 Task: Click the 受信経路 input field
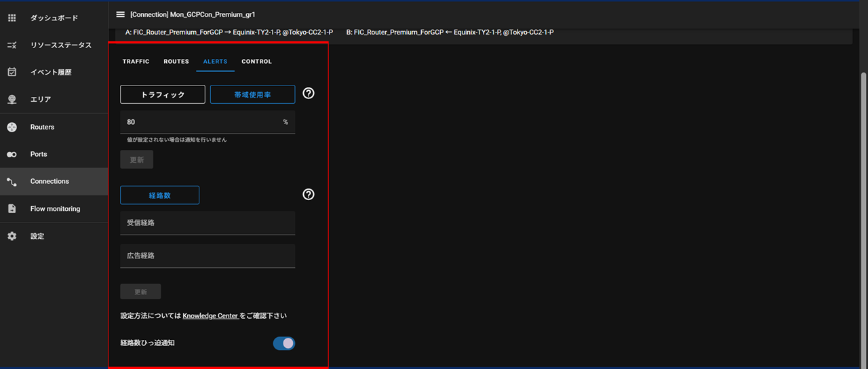(208, 222)
